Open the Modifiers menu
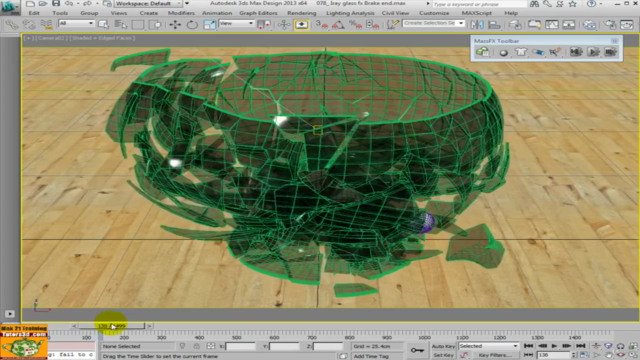The width and height of the screenshot is (640, 360). point(181,13)
